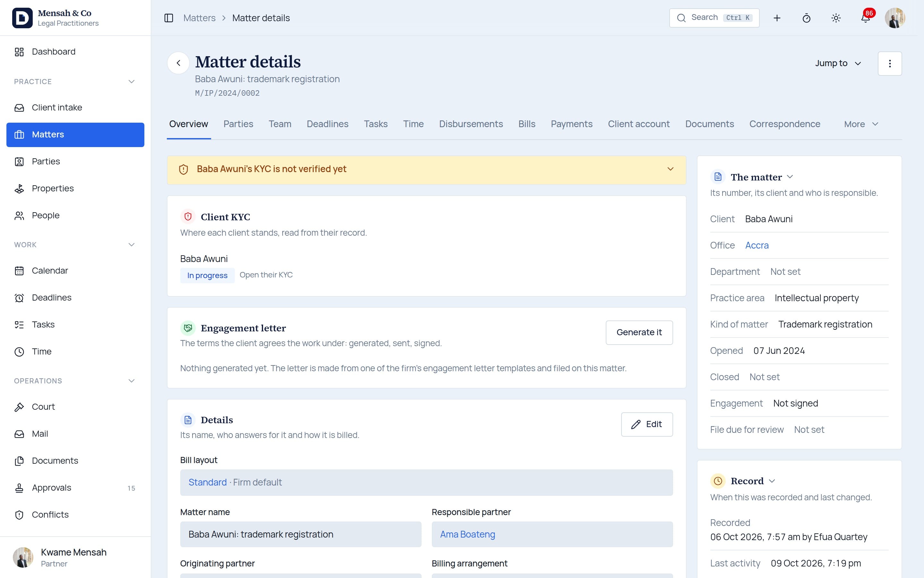924x578 pixels.
Task: Switch to the Client account tab
Action: [638, 124]
